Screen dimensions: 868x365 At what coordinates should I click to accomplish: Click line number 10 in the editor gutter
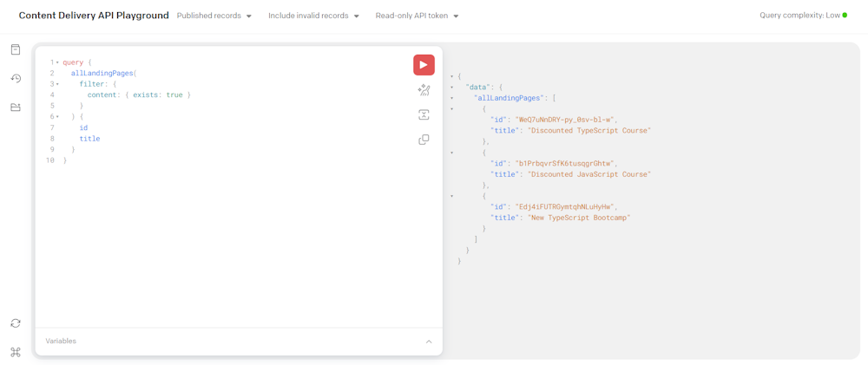pos(50,160)
